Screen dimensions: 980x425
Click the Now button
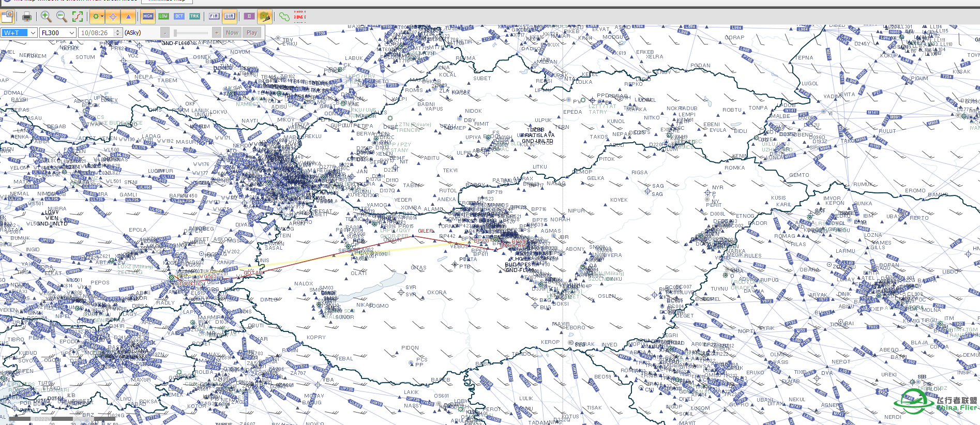point(232,33)
